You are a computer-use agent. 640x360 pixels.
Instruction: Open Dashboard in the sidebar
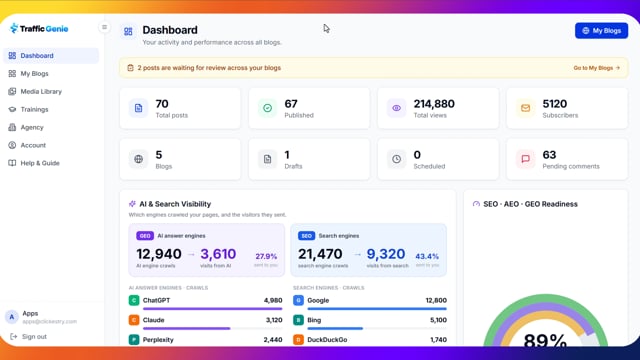coord(51,56)
